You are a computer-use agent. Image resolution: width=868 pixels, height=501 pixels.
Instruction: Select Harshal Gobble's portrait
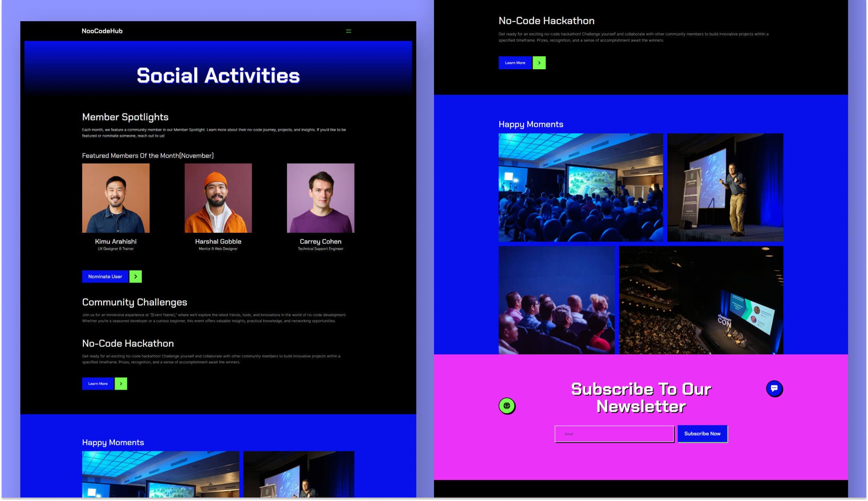tap(218, 198)
